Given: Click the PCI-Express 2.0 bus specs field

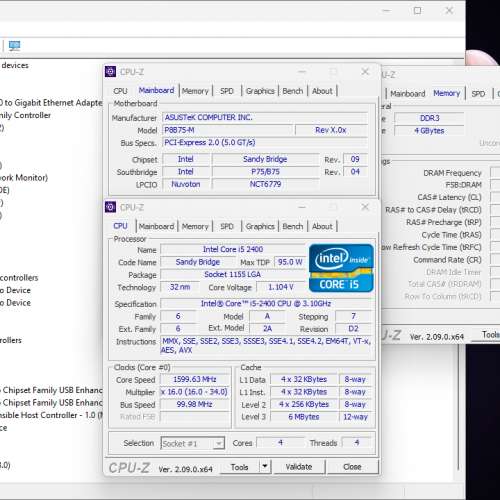Looking at the screenshot, I should click(x=265, y=142).
